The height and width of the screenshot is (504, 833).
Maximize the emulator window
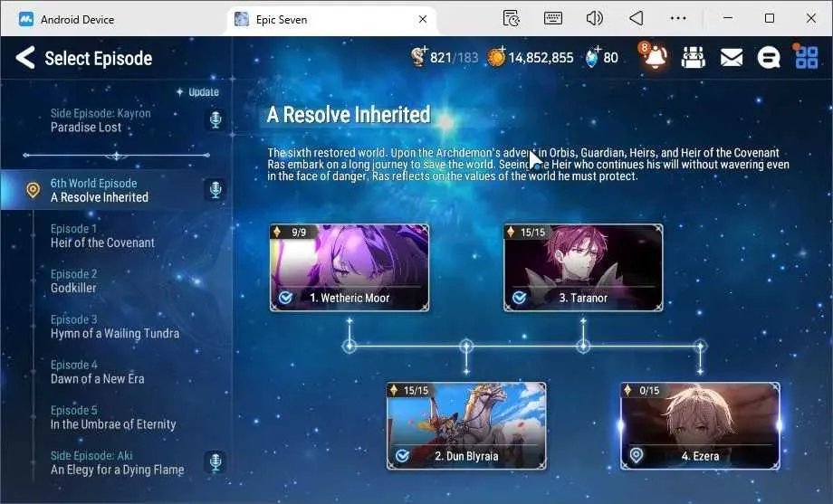(770, 18)
